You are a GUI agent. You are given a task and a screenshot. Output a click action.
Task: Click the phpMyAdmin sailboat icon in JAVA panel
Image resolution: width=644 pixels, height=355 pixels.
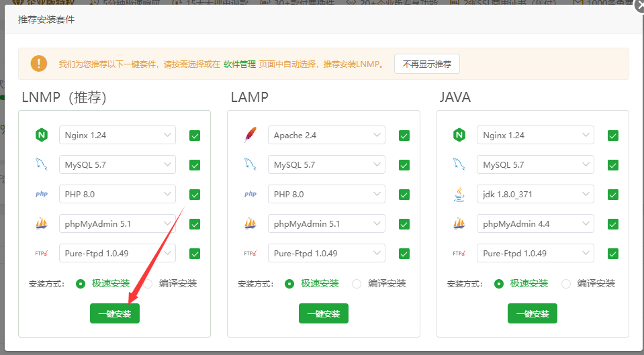(x=459, y=223)
